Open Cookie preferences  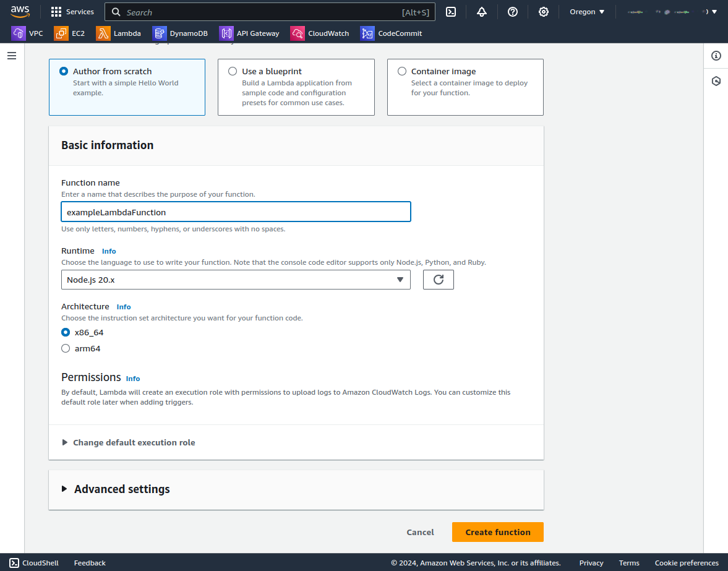(687, 562)
